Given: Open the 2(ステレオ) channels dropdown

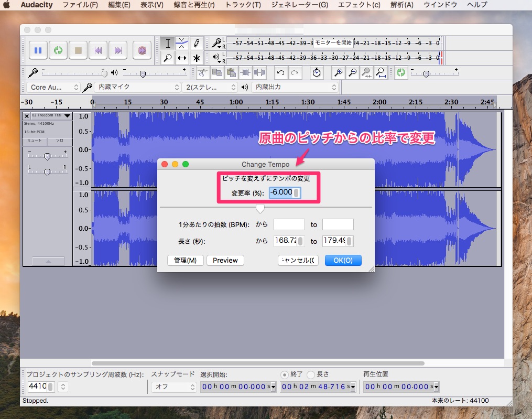Looking at the screenshot, I should click(209, 87).
